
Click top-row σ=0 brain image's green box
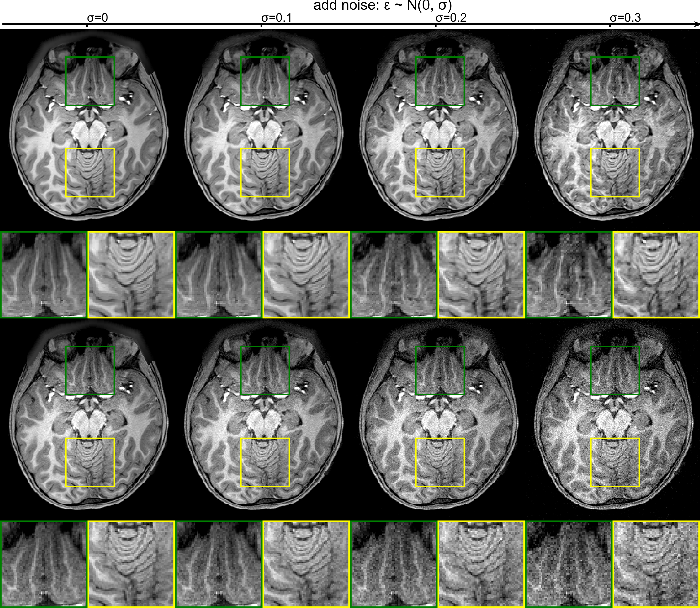(90, 81)
